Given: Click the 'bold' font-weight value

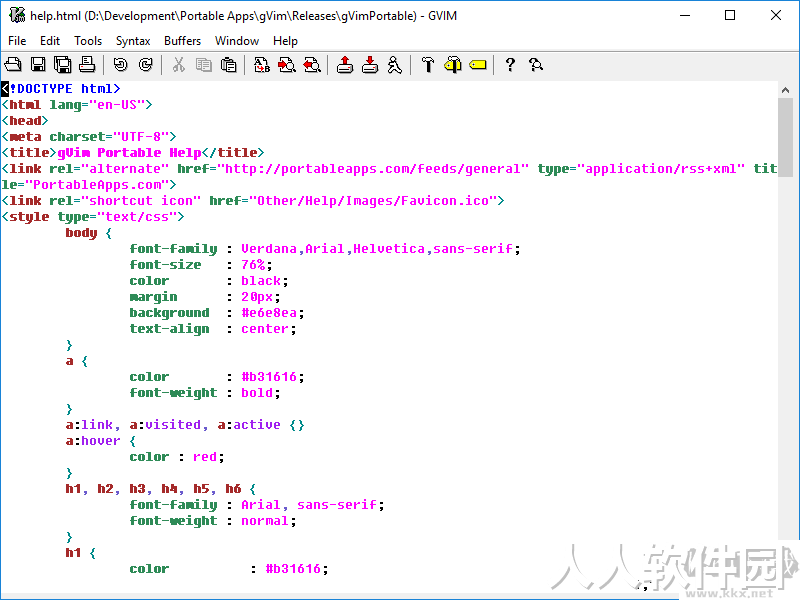Looking at the screenshot, I should click(x=257, y=393).
